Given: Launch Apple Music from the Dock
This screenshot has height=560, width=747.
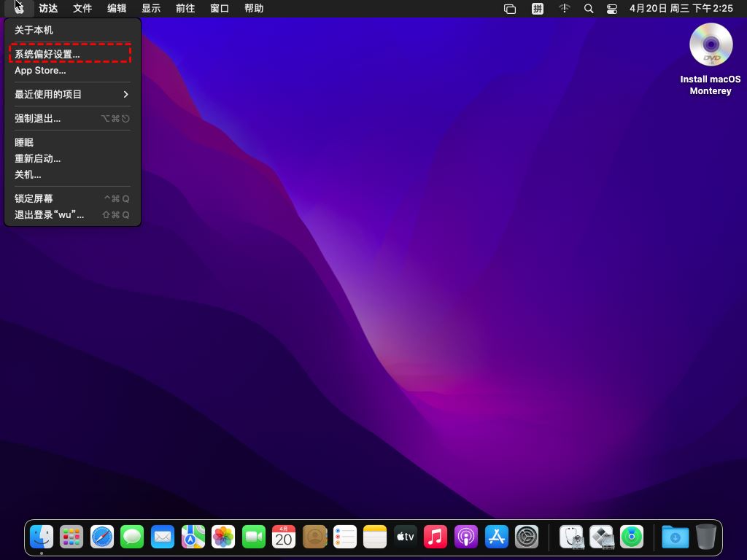Looking at the screenshot, I should 436,537.
